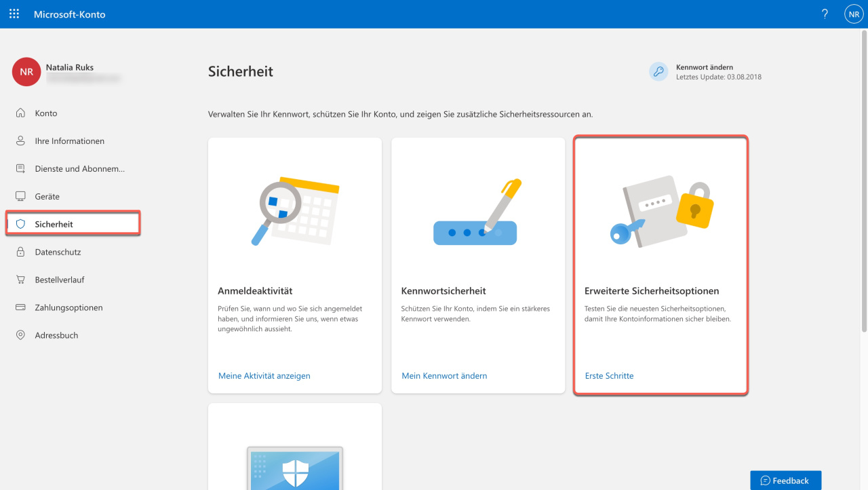
Task: Click the key icon beside Kennwort ändern
Action: (x=658, y=71)
